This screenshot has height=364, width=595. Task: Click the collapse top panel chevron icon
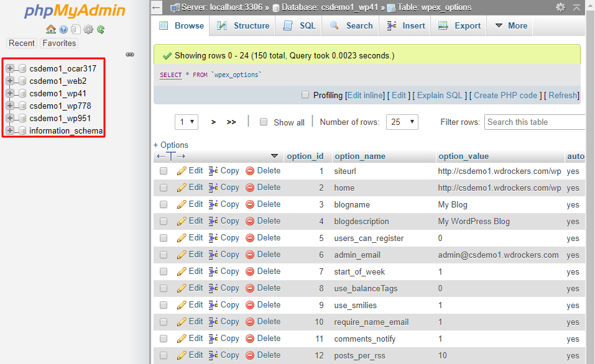tap(576, 7)
